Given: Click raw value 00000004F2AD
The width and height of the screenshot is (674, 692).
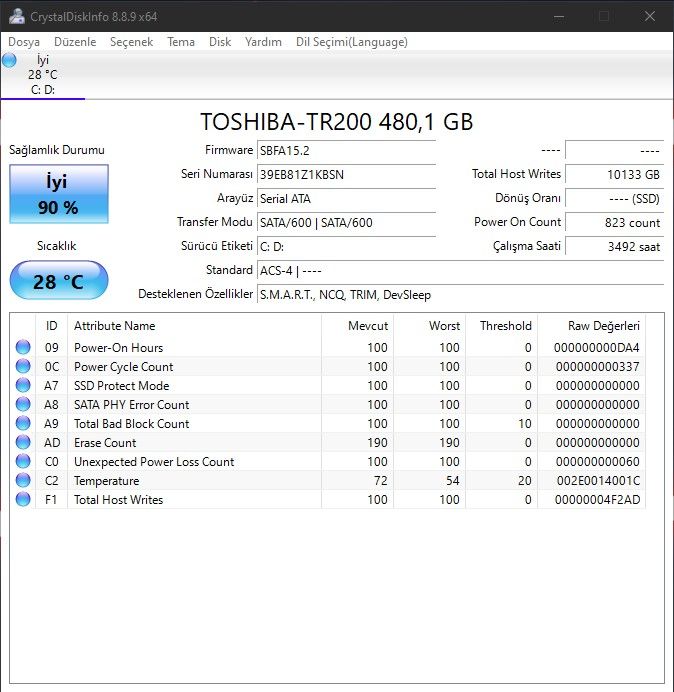Looking at the screenshot, I should click(597, 500).
